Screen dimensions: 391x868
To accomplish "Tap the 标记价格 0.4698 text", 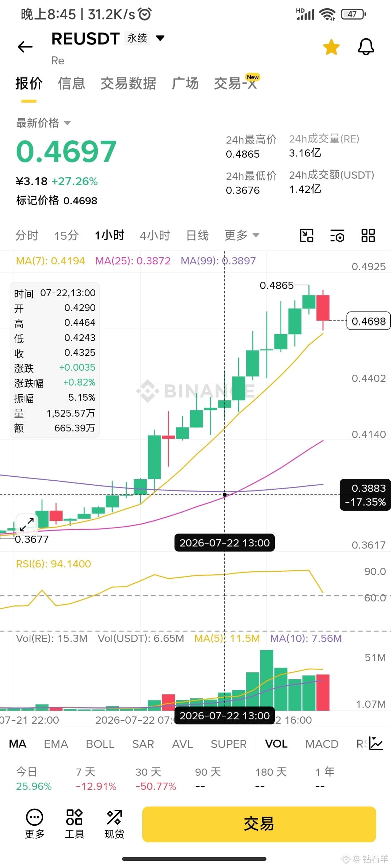I will point(56,200).
